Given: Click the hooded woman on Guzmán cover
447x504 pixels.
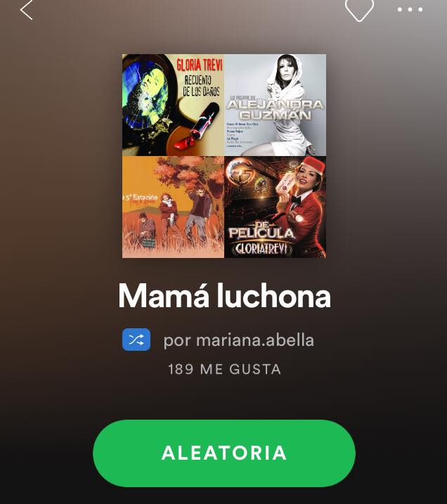Looking at the screenshot, I should coord(287,103).
